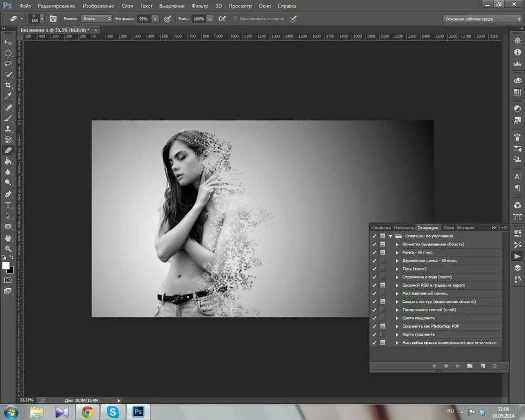
Task: Expand the Тонирование сепией action
Action: click(397, 310)
